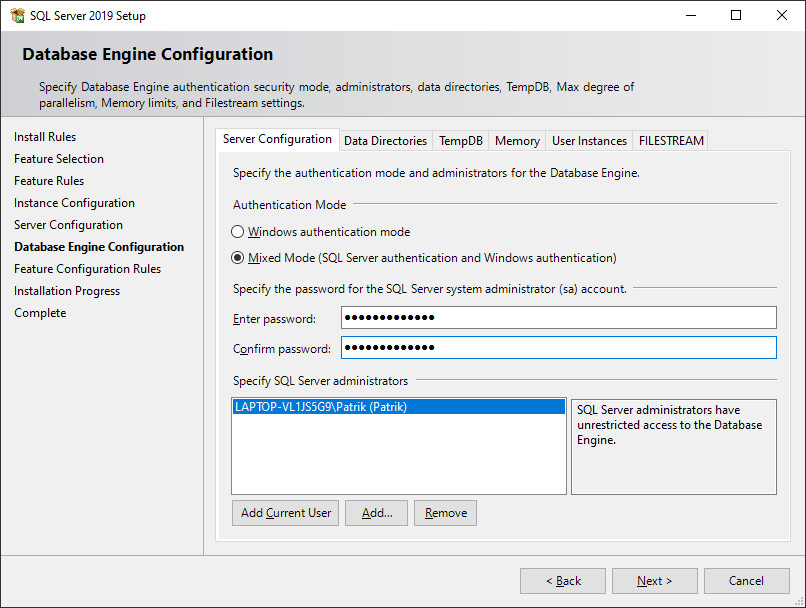Minimize the SQL Server Setup window

[691, 15]
